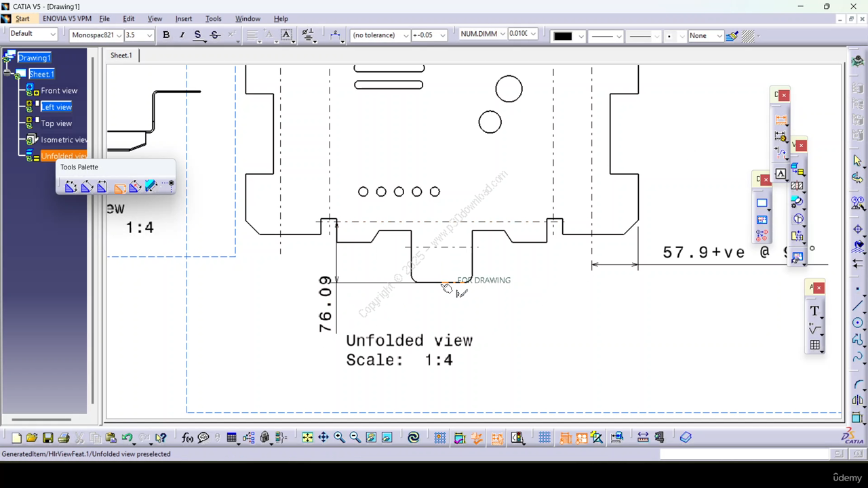This screenshot has width=868, height=488.
Task: Toggle Bold text formatting
Action: (166, 35)
